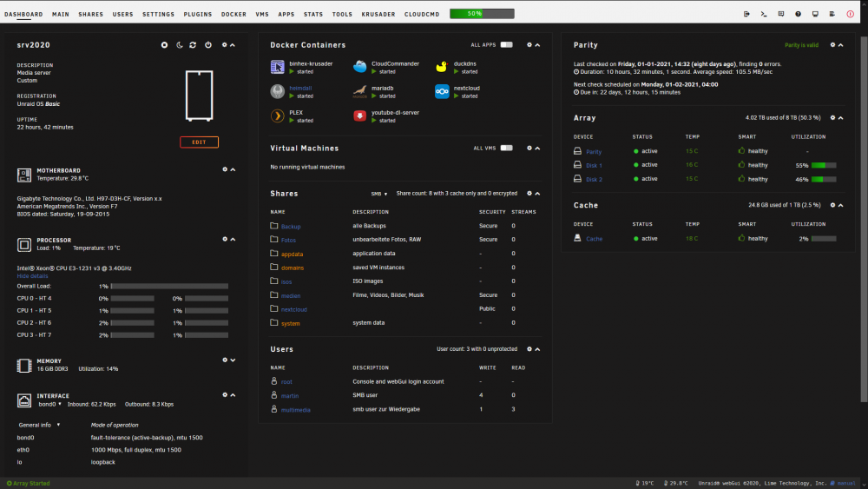Collapse the srv2020 system panel
This screenshot has width=868, height=489.
pyautogui.click(x=233, y=45)
